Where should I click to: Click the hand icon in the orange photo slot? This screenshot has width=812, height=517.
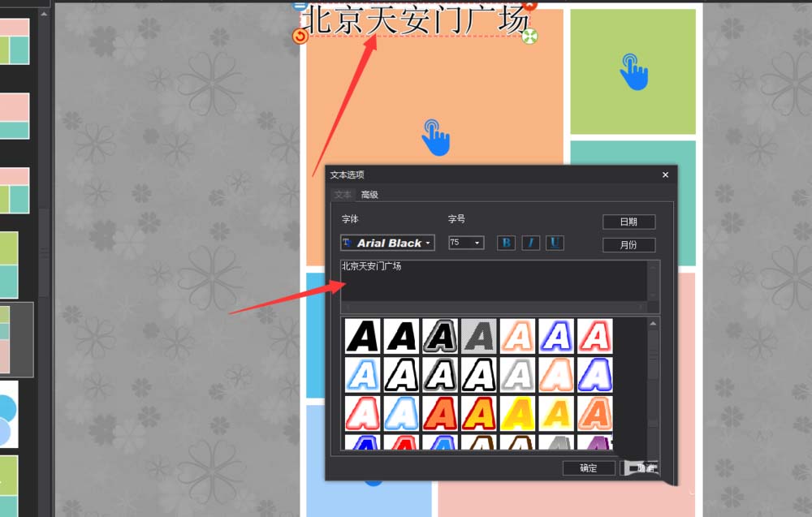435,138
